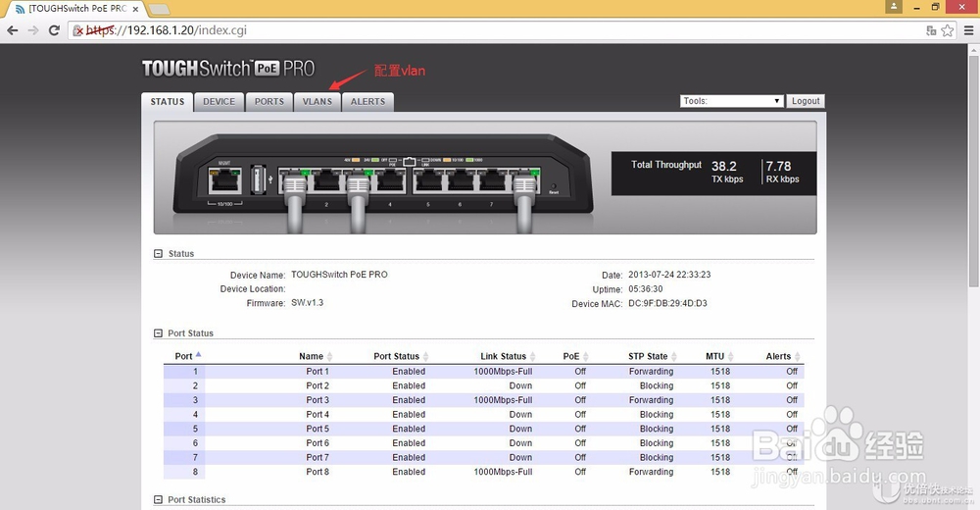Click the firmware version SW.v1.3
The width and height of the screenshot is (980, 510).
click(x=308, y=303)
